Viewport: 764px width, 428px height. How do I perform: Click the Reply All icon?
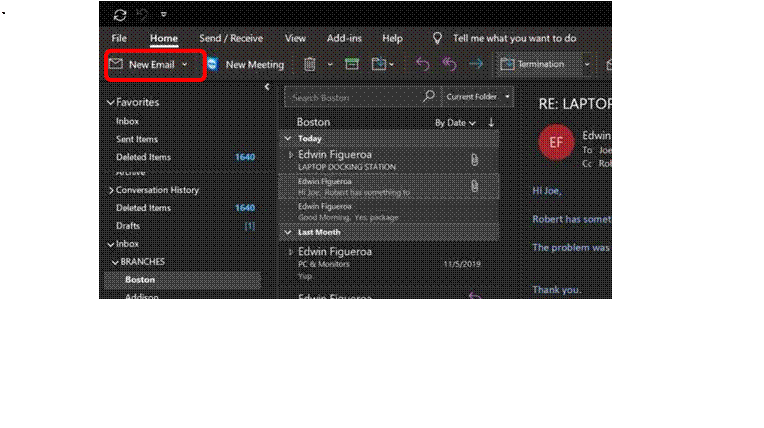coord(449,64)
